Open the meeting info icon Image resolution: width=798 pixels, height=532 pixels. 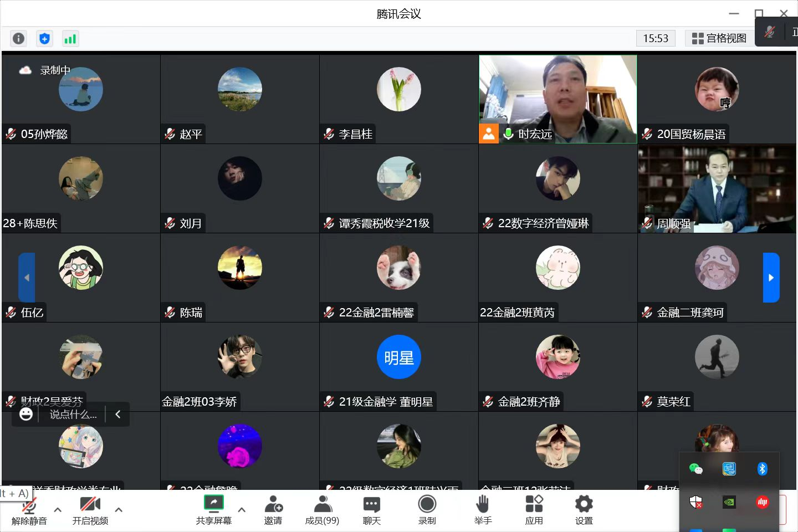click(x=18, y=38)
